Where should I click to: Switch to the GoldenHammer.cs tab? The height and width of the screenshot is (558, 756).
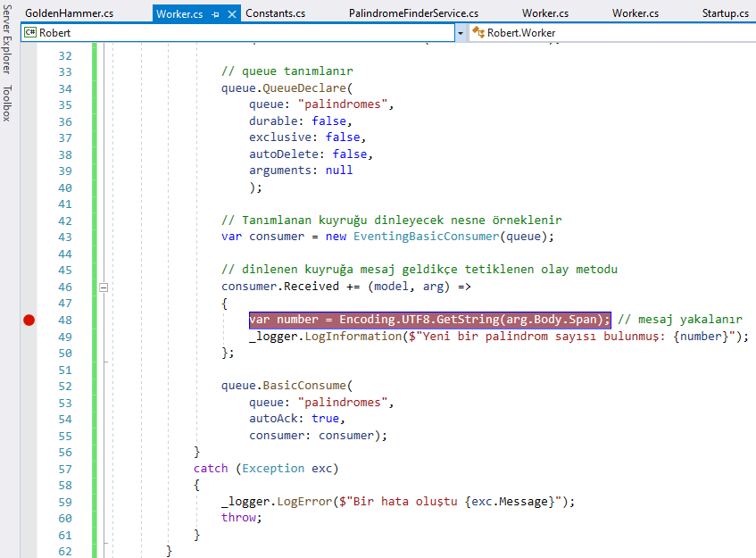click(x=69, y=13)
